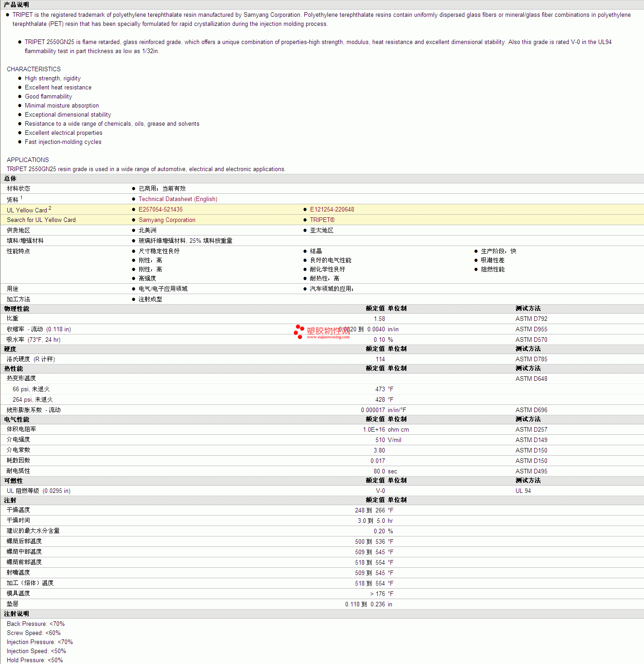Click test method ASTM D696
The image size is (644, 664).
pyautogui.click(x=532, y=410)
